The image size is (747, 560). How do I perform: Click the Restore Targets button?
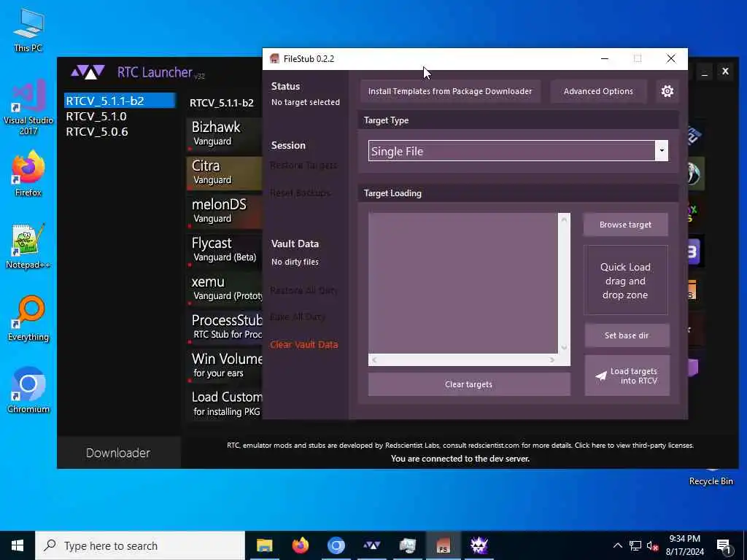point(303,166)
